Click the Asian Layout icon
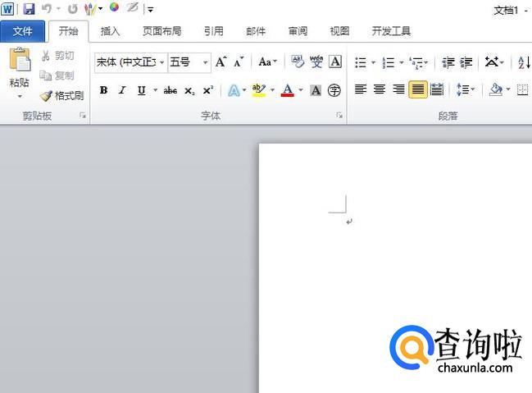 tap(492, 62)
